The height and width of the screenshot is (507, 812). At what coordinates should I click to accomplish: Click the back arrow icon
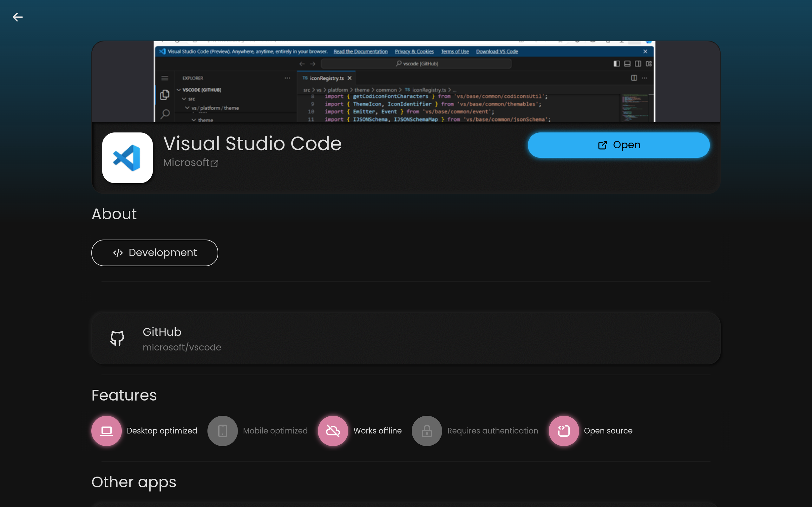click(x=17, y=17)
